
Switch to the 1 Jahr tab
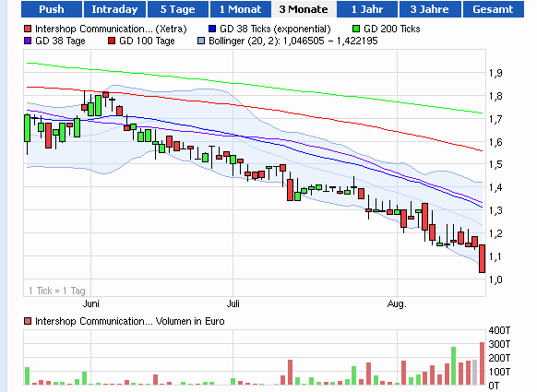[367, 9]
